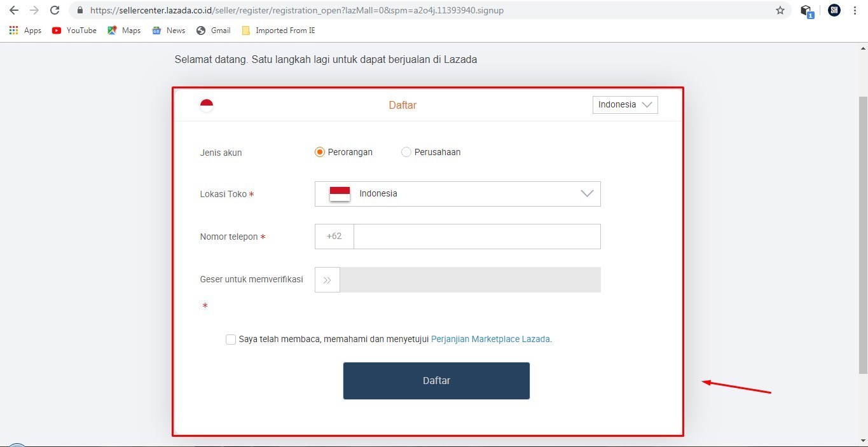This screenshot has height=447, width=868.
Task: Select Perusahaan account type
Action: pyautogui.click(x=406, y=152)
